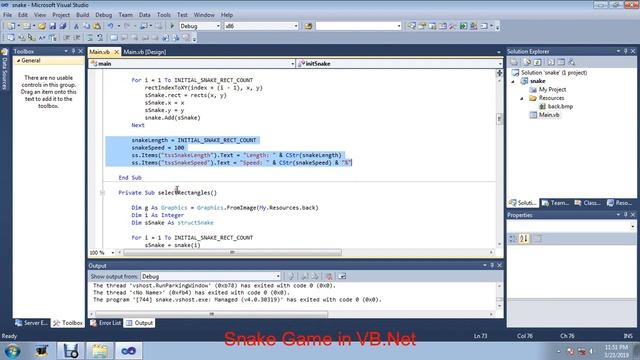The height and width of the screenshot is (360, 640).
Task: Clear all output with the Clear All icon
Action: click(x=329, y=276)
